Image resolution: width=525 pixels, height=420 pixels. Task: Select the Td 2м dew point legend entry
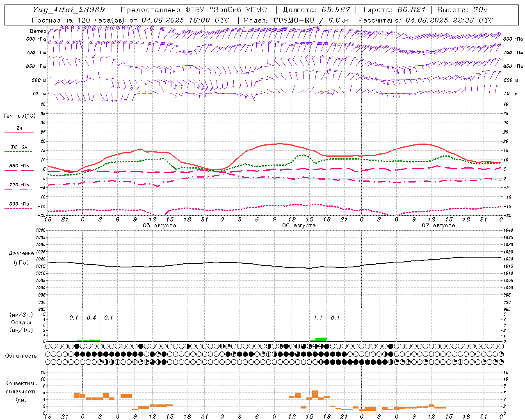point(19,147)
